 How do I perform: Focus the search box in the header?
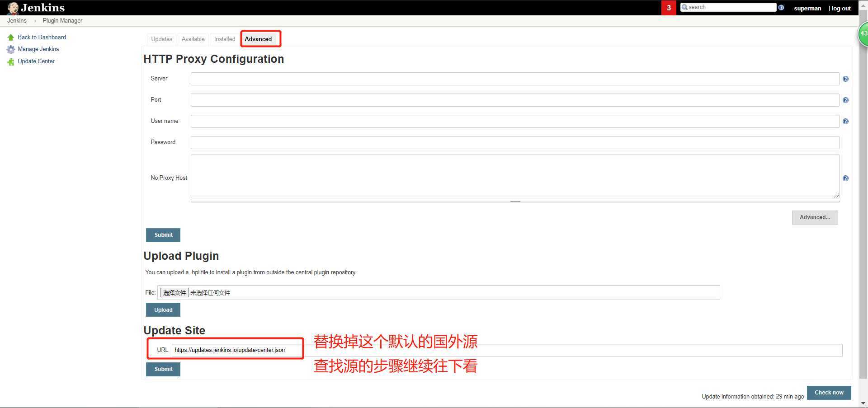pyautogui.click(x=728, y=7)
